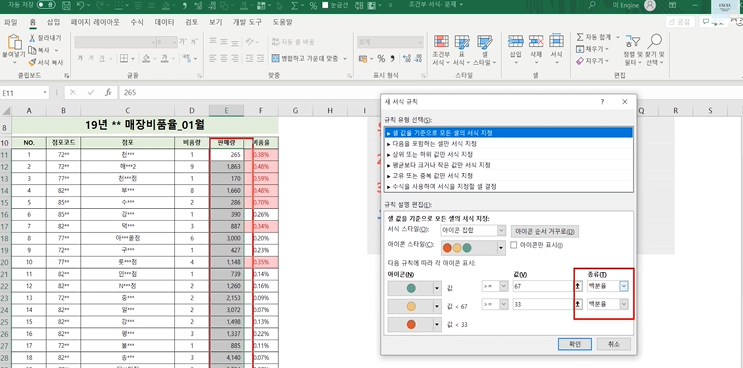Click the Clear (지우기) eraser icon
This screenshot has height=368, width=743.
click(580, 61)
